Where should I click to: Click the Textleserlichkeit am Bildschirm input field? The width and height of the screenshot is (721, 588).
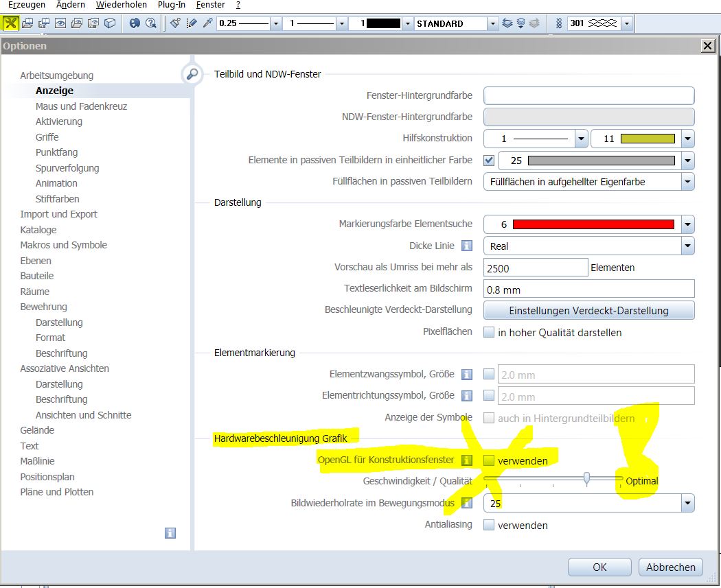588,289
